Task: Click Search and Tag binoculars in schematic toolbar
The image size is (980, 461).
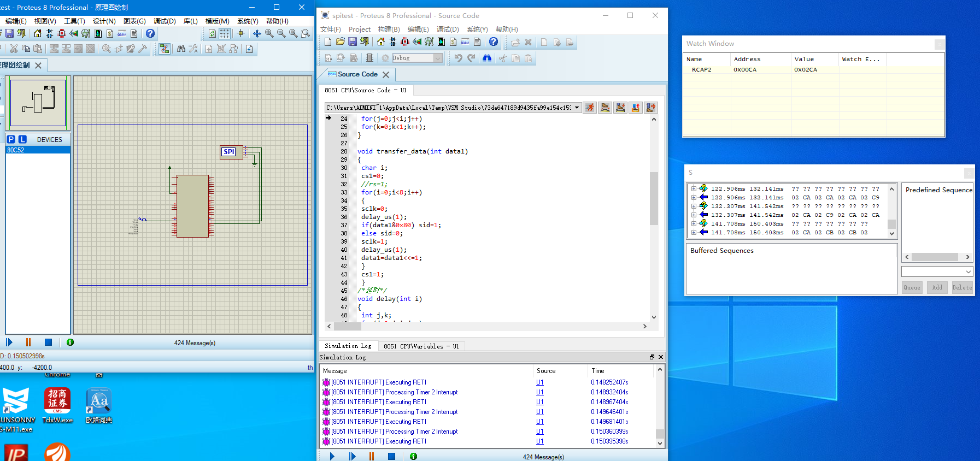Action: (181, 49)
